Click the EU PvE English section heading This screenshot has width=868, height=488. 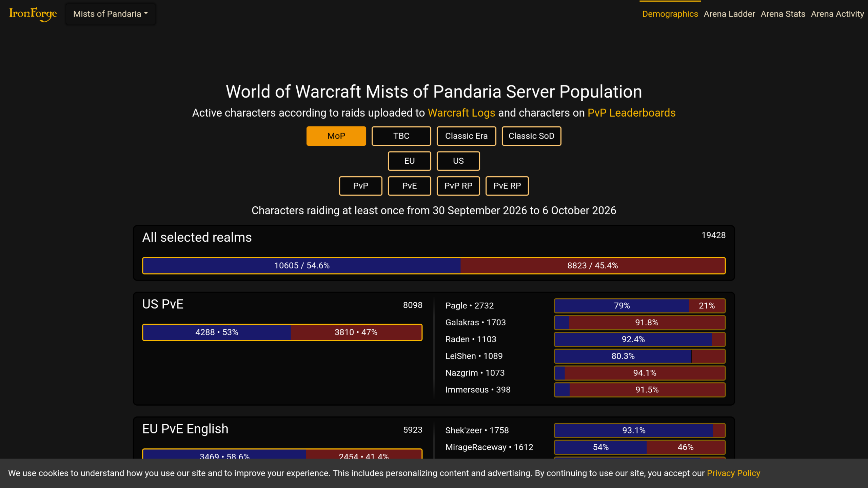185,429
